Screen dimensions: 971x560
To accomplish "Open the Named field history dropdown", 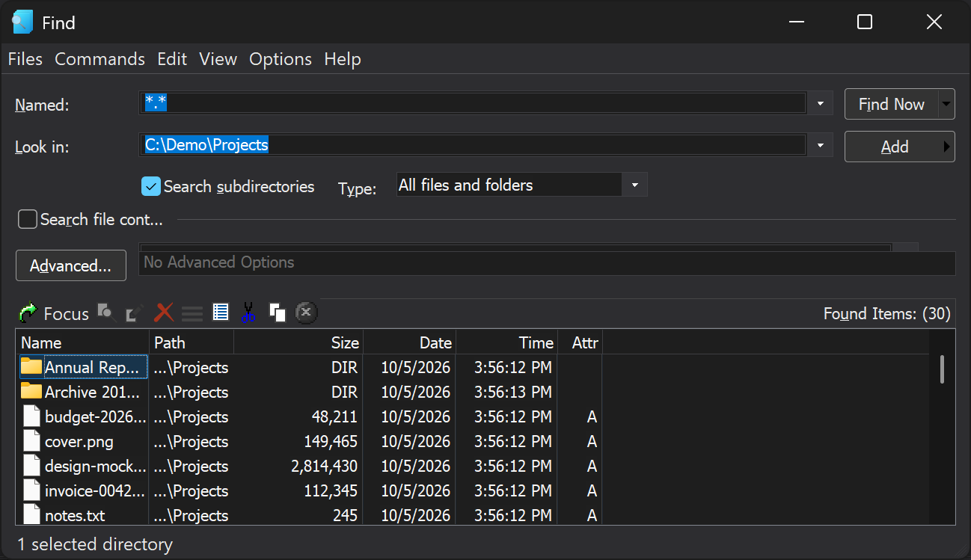I will point(821,104).
